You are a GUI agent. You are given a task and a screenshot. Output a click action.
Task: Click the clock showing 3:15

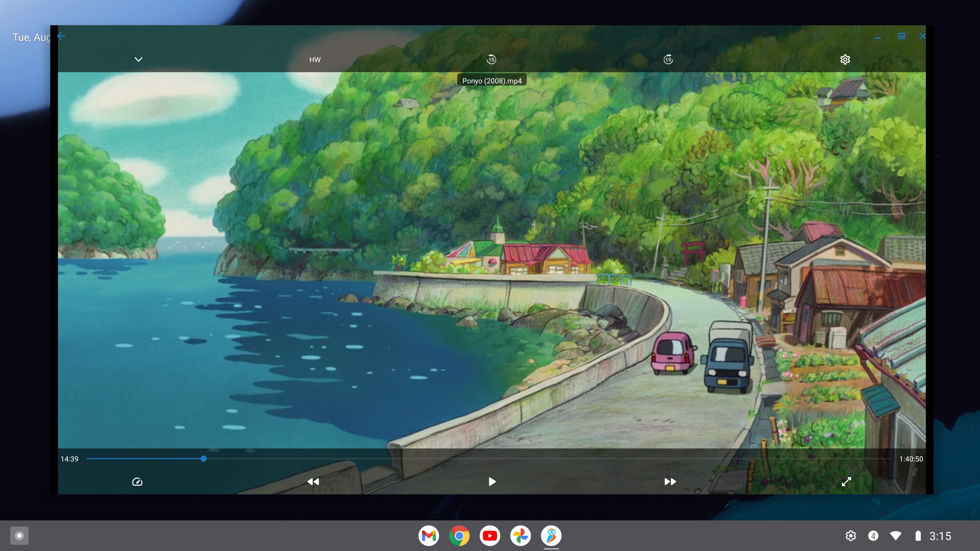940,536
